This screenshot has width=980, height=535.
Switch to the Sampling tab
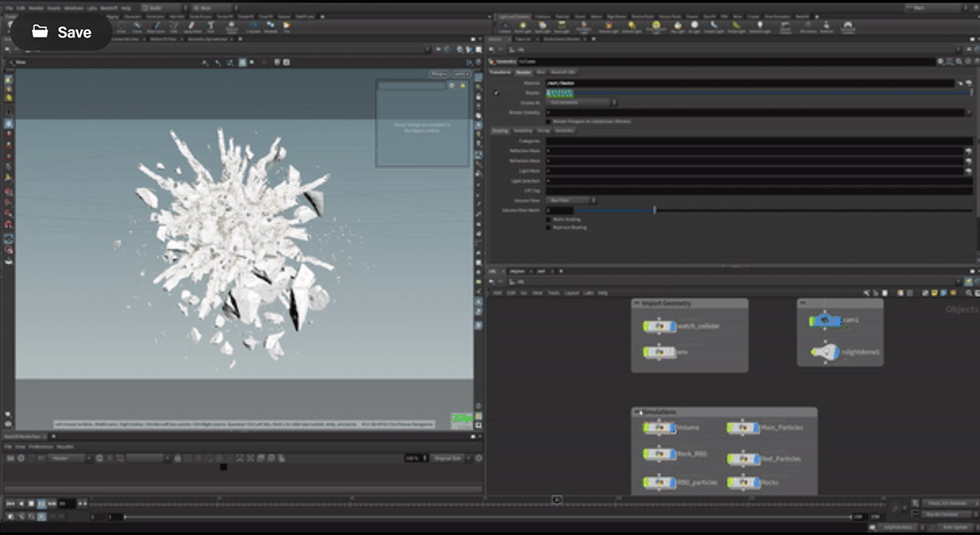[x=523, y=131]
